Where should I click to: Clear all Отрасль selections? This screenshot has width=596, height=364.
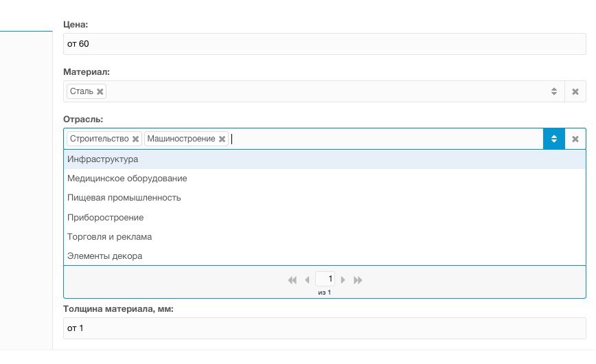coord(575,139)
